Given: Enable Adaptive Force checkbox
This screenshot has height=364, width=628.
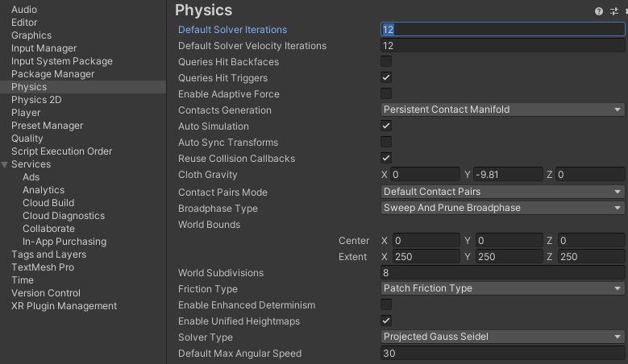Looking at the screenshot, I should pos(386,93).
